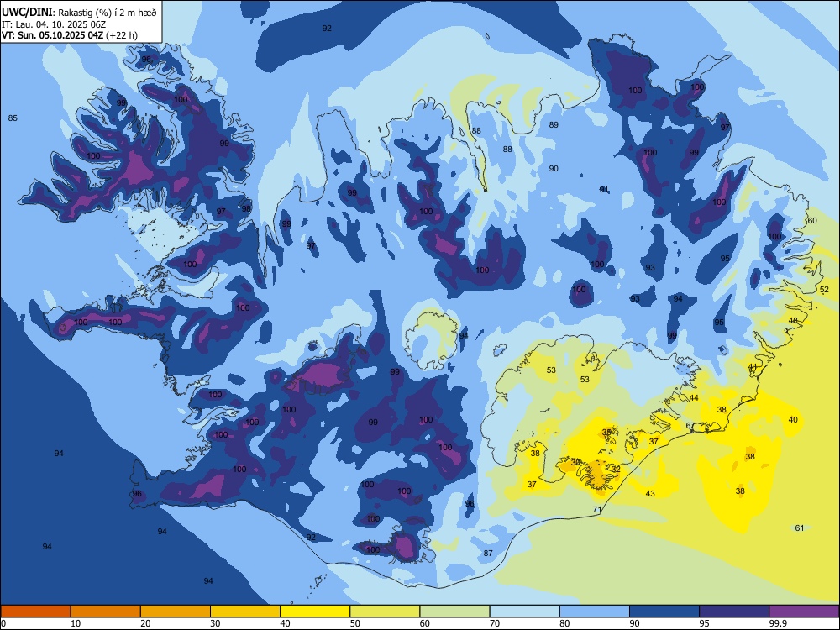Click the humidity value 35 on the map
The width and height of the screenshot is (840, 630).
pos(607,432)
